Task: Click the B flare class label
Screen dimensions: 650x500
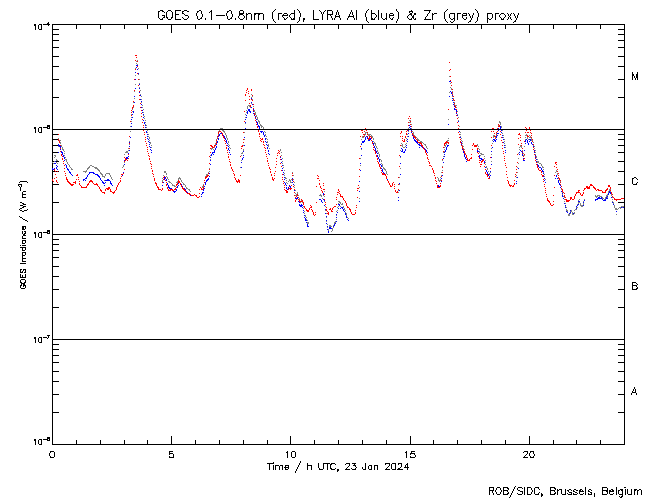Action: click(x=634, y=287)
